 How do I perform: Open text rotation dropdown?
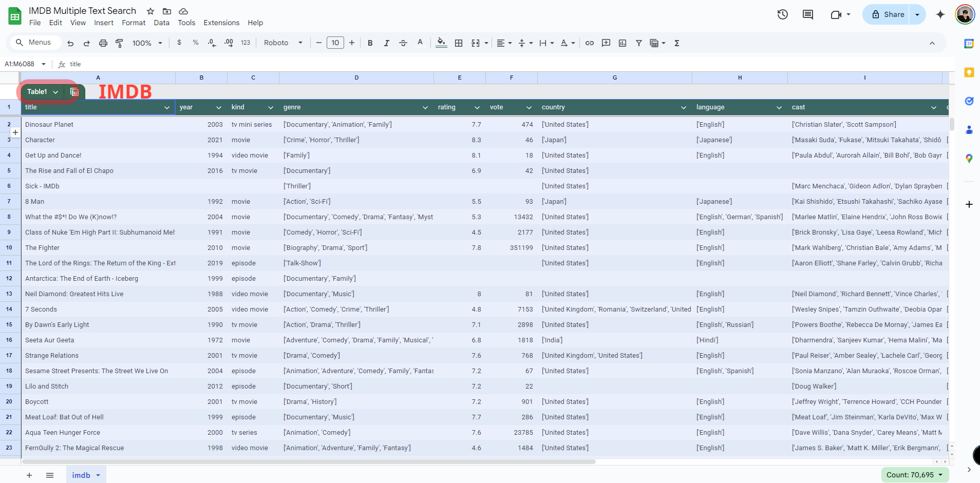pyautogui.click(x=568, y=43)
